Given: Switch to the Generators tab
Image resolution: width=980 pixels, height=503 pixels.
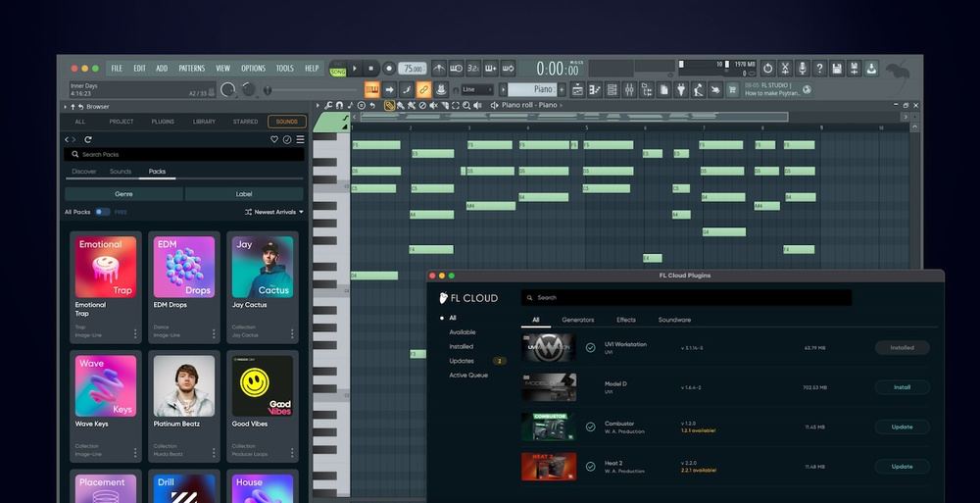Looking at the screenshot, I should [x=577, y=320].
